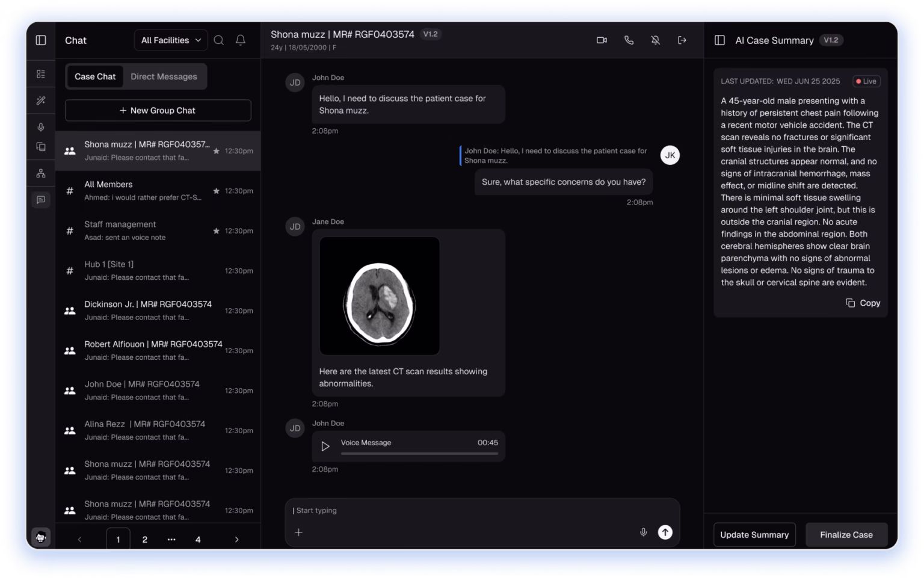924x580 pixels.
Task: Expand the All Facilities dropdown
Action: click(x=171, y=40)
